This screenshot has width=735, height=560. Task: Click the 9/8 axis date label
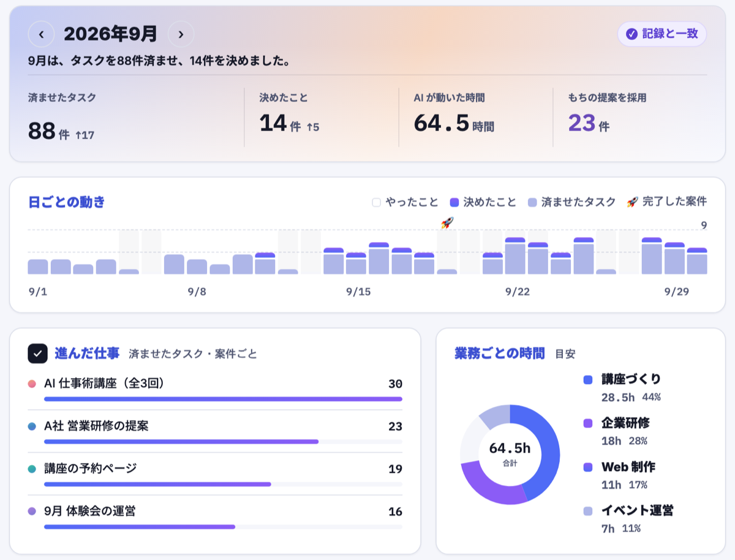[x=197, y=292]
